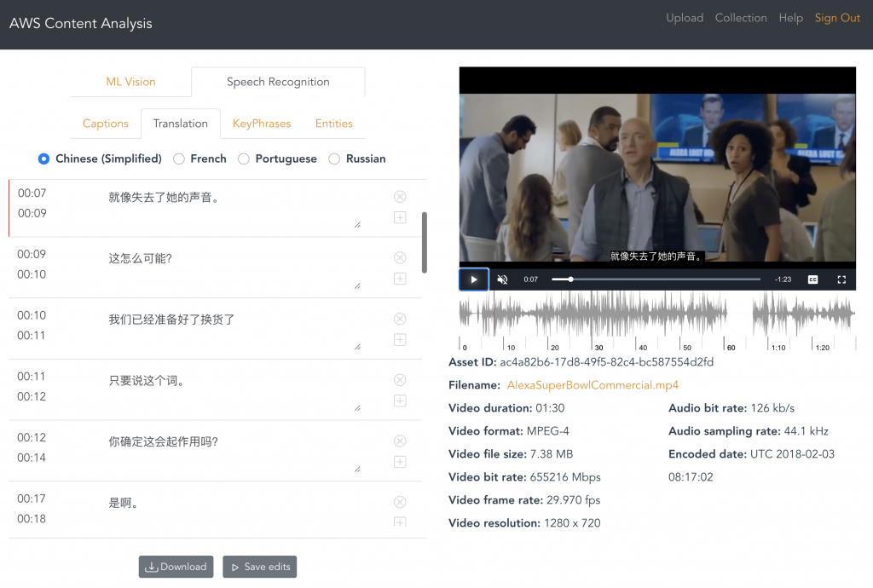The width and height of the screenshot is (873, 588).
Task: Save edits to the translations
Action: pyautogui.click(x=259, y=567)
